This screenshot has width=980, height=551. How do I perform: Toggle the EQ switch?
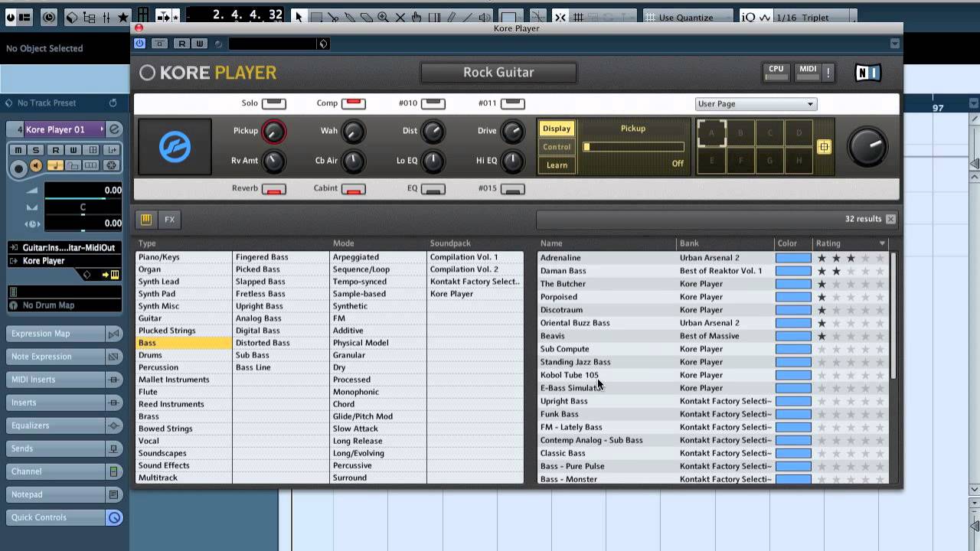[433, 189]
